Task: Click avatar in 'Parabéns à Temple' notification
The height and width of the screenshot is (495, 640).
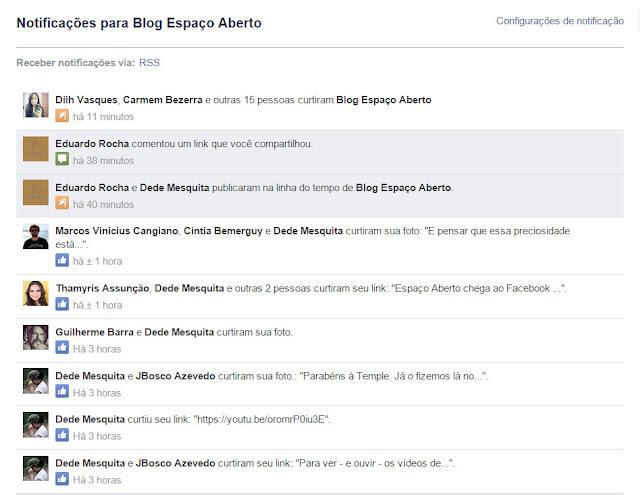Action: click(x=36, y=381)
